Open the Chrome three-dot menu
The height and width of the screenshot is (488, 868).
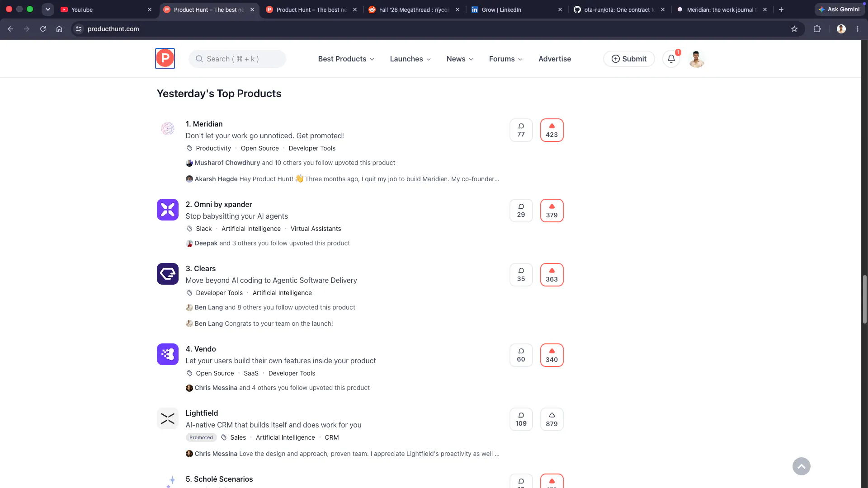(858, 29)
